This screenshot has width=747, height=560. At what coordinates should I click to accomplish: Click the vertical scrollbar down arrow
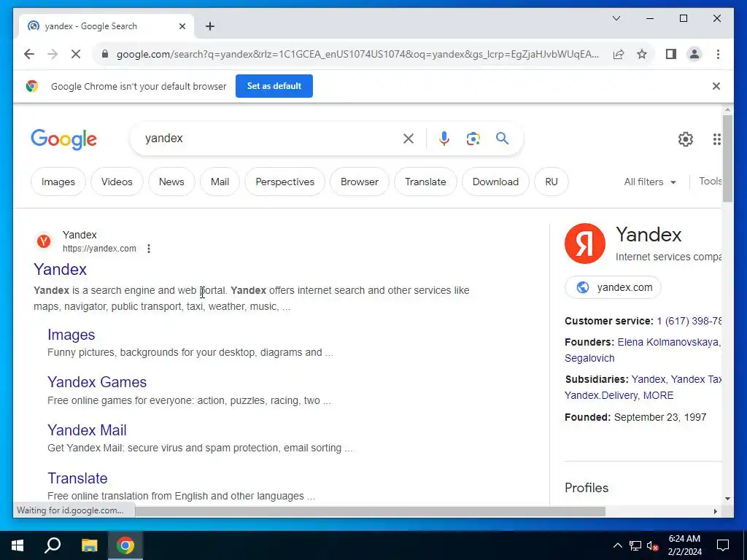[727, 499]
